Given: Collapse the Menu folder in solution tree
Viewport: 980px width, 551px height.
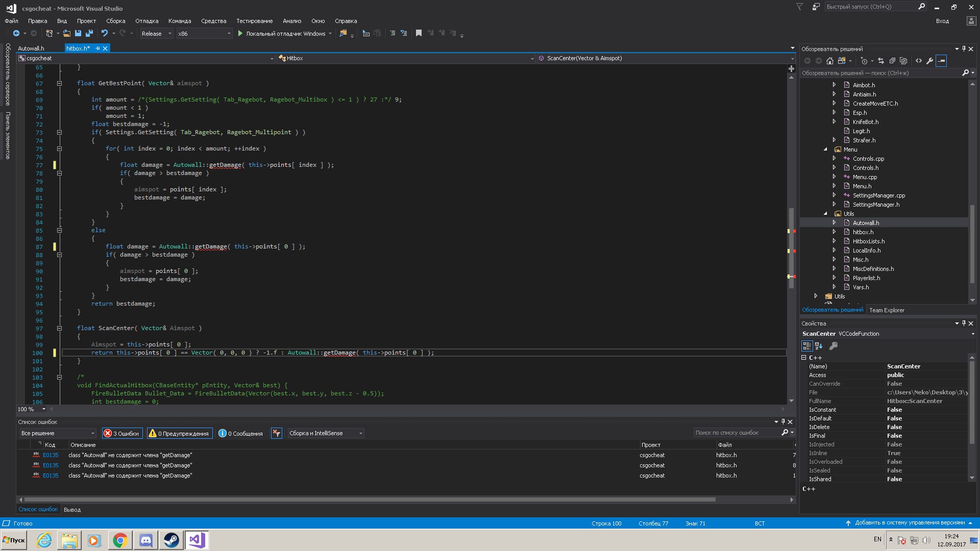Looking at the screenshot, I should coord(825,149).
